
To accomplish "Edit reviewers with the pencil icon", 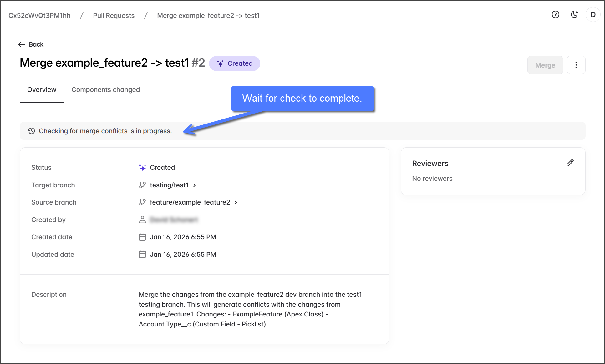I will point(570,163).
